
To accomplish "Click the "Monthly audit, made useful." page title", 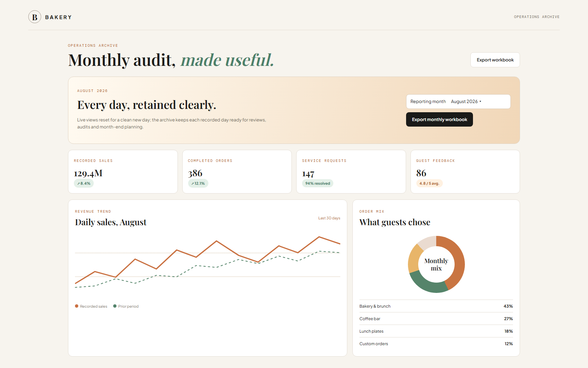I will [x=171, y=60].
